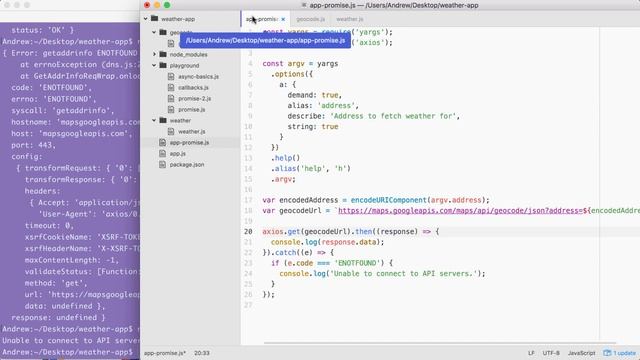
Task: Click encodeURIComponent on line 17
Action: 389,200
